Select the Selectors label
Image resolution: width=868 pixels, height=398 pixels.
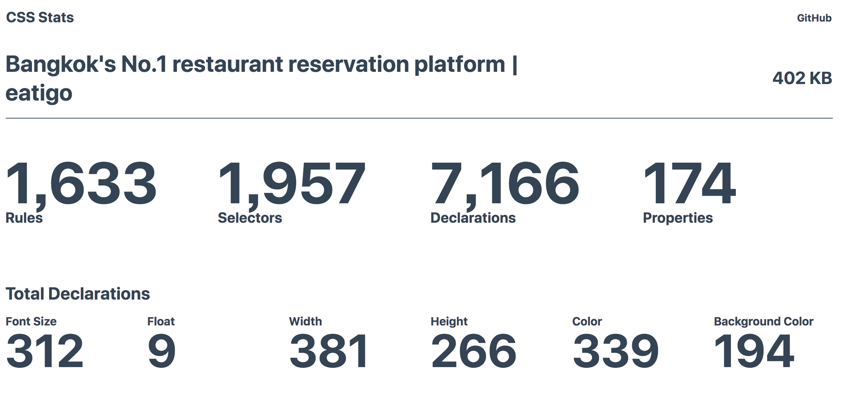tap(250, 218)
